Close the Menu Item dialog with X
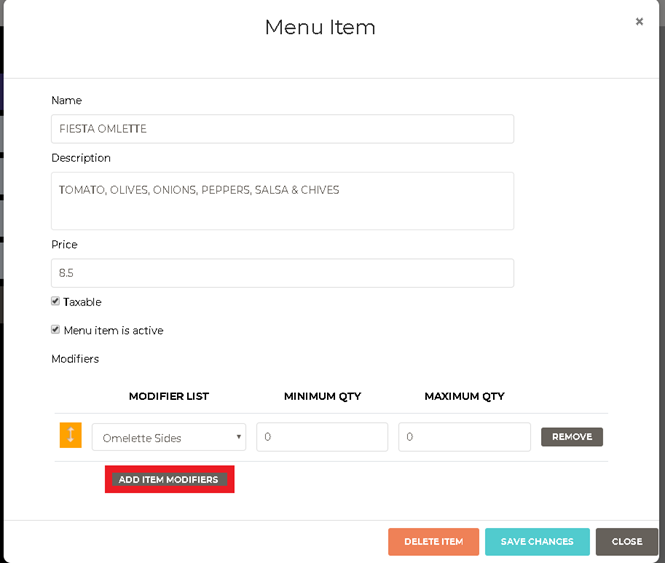 pos(639,22)
